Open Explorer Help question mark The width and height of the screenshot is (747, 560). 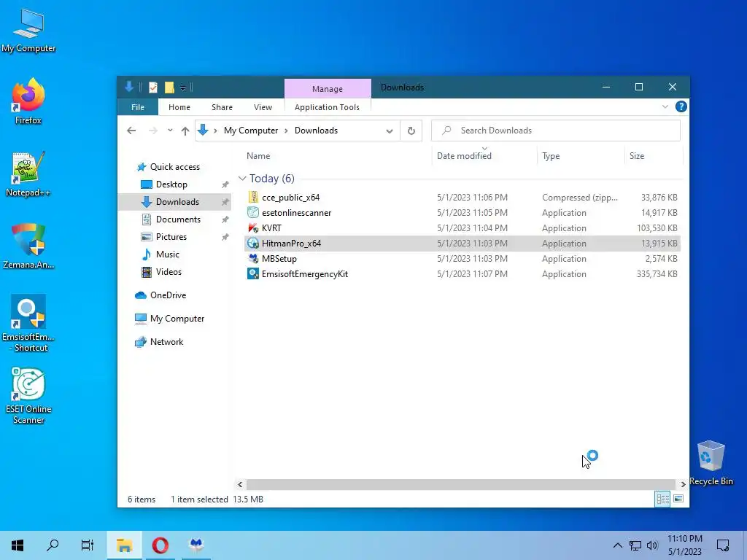tap(681, 106)
